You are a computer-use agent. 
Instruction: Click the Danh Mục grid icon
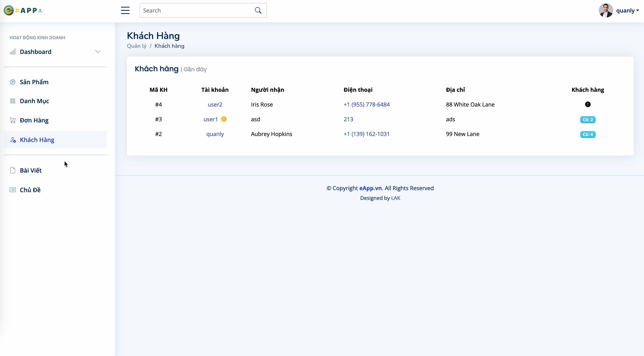click(x=13, y=101)
